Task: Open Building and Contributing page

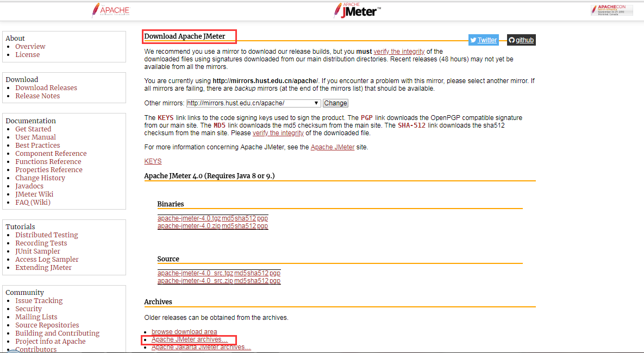Action: pyautogui.click(x=58, y=333)
